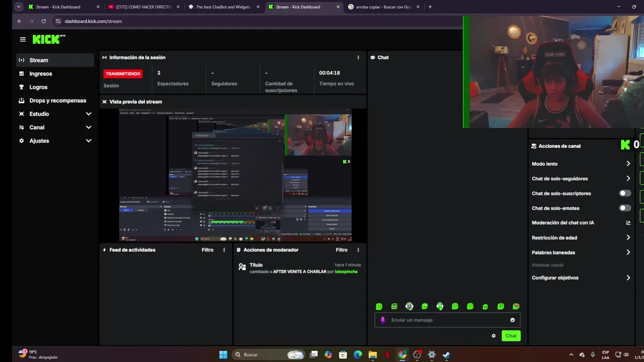Switch to The best ChatBot and Widgets tab
This screenshot has width=644, height=362.
pos(223,7)
